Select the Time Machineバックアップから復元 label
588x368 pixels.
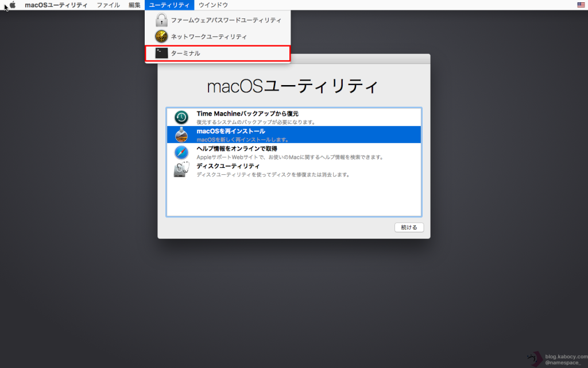coord(247,114)
